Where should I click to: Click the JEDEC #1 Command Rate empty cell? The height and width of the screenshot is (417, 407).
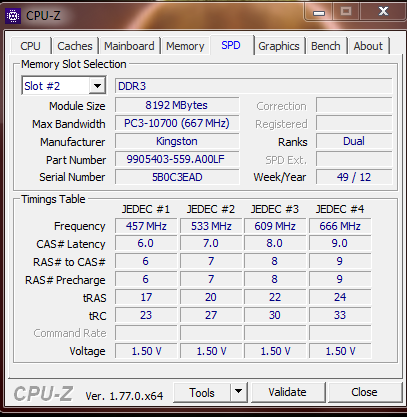tap(146, 333)
